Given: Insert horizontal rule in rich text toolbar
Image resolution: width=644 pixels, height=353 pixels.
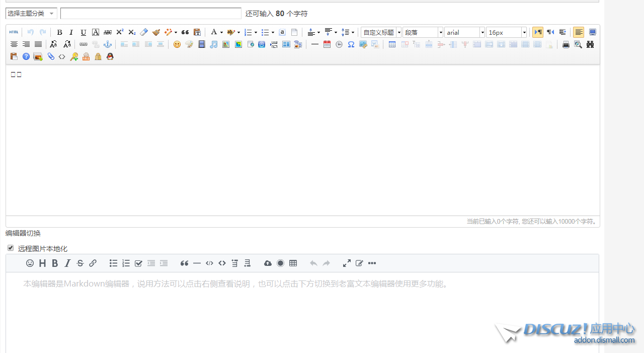Looking at the screenshot, I should pyautogui.click(x=315, y=44).
